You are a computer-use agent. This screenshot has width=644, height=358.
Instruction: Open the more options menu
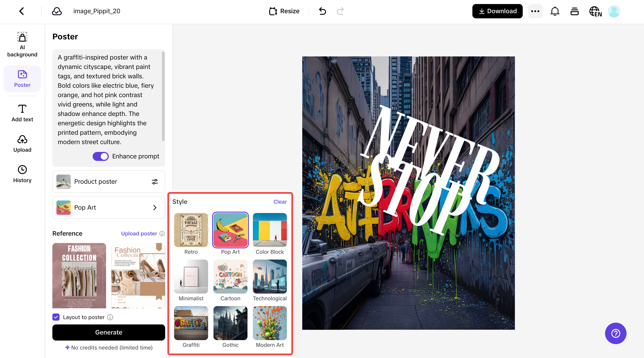(535, 11)
